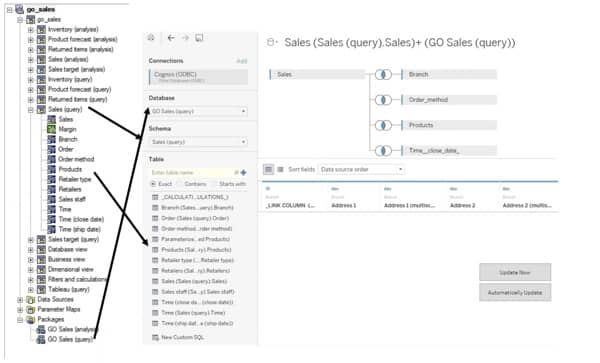Click the Automatically Update button
This screenshot has height=363, width=600.
point(515,293)
